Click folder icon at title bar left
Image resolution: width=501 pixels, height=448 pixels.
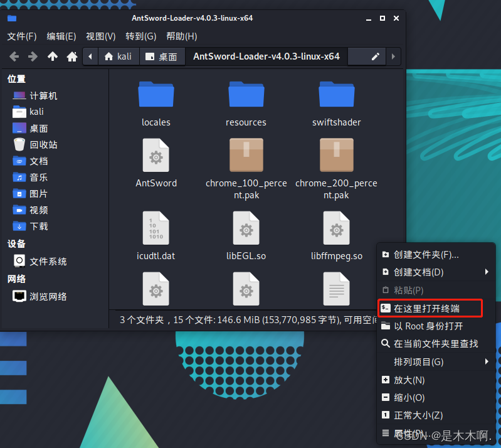[12, 18]
